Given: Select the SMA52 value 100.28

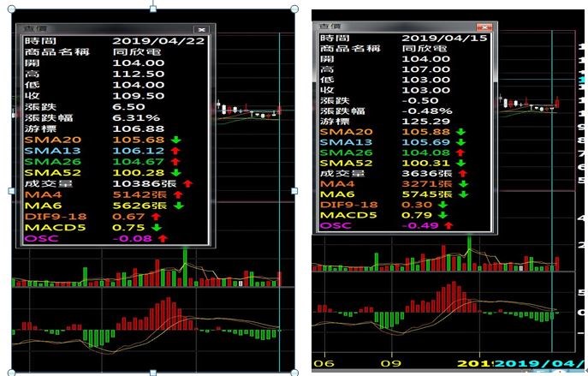Looking at the screenshot, I should 139,173.
